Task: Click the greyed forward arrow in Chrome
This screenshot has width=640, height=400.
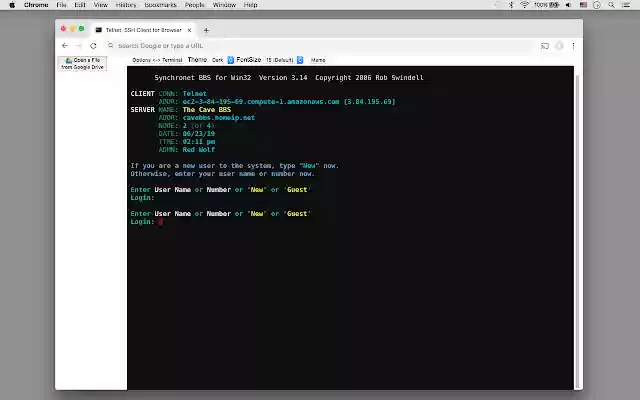Action: tap(79, 46)
